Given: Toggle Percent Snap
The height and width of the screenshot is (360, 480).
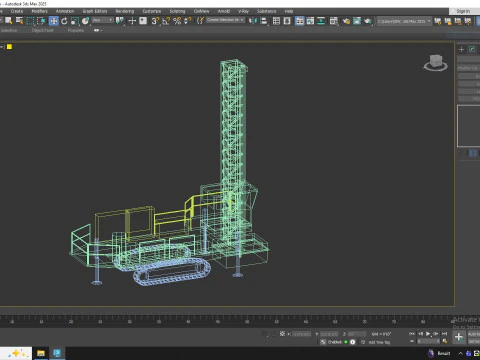Looking at the screenshot, I should pyautogui.click(x=177, y=21).
